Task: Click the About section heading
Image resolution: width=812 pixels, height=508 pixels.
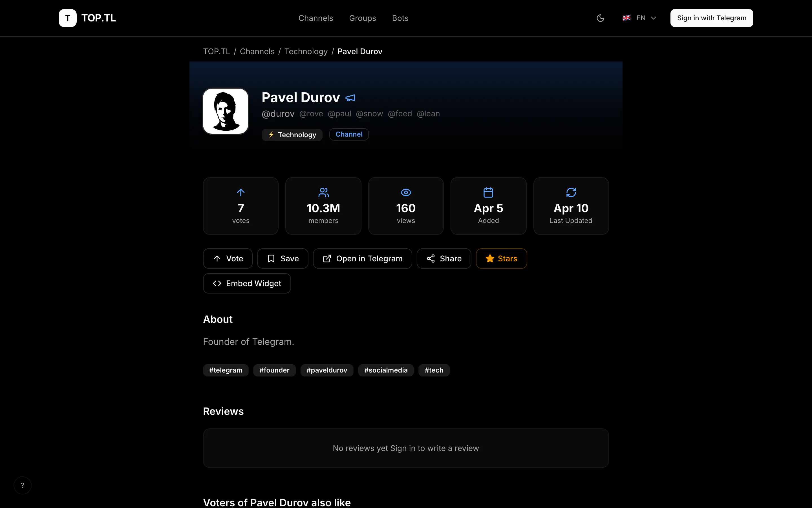Action: [x=218, y=319]
